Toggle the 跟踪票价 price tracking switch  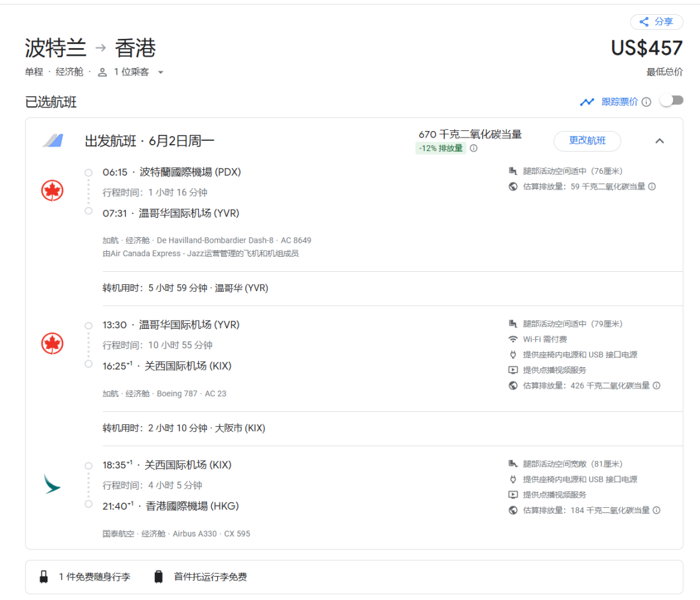[x=672, y=101]
